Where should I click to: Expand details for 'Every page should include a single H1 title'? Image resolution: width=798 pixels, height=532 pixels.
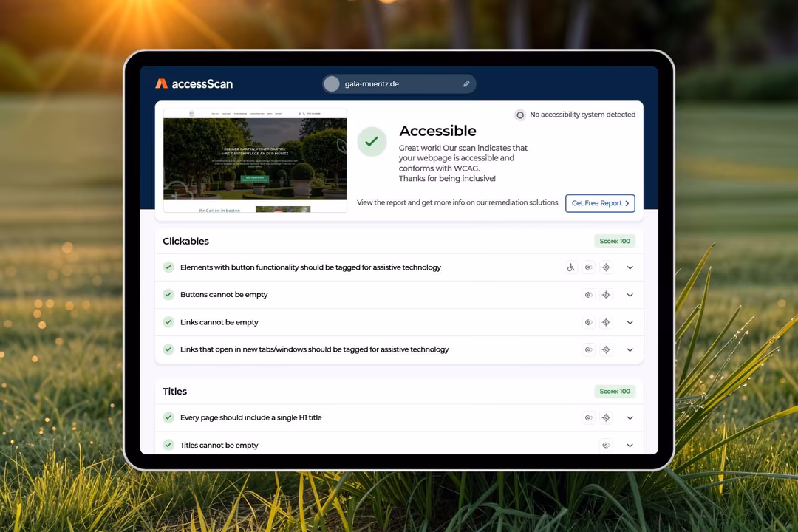tap(630, 417)
